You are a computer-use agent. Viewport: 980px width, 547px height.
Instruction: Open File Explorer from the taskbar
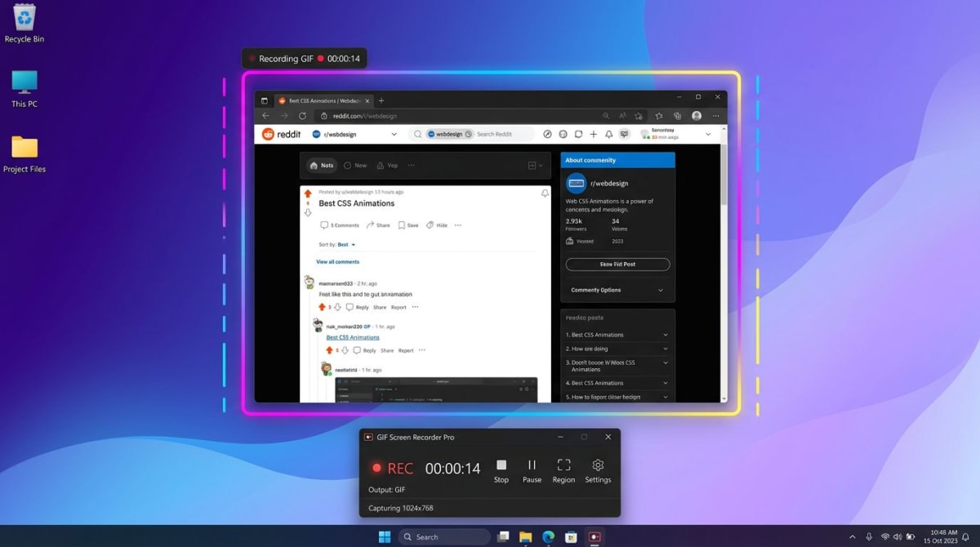tap(524, 536)
